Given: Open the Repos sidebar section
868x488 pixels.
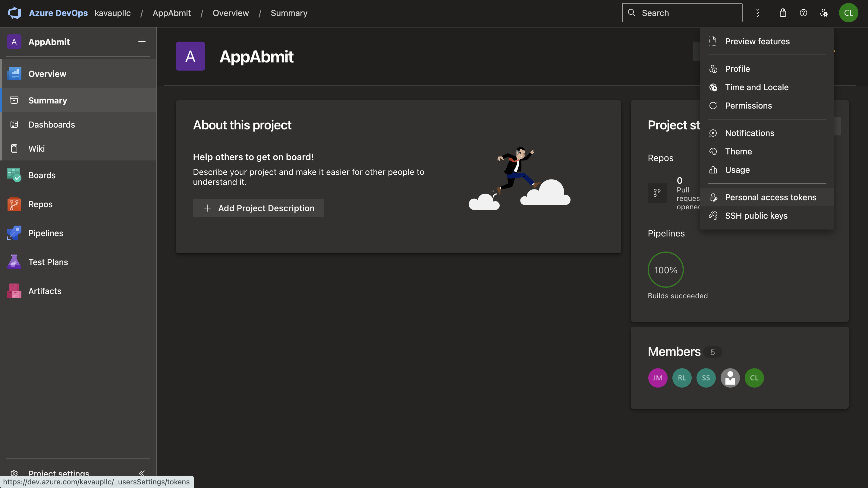Looking at the screenshot, I should coord(40,204).
